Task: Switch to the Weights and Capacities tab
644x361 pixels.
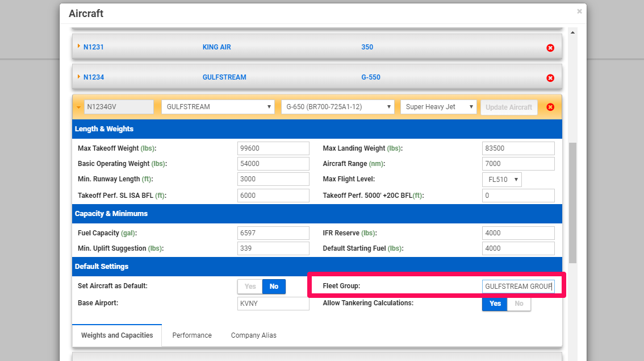Action: pyautogui.click(x=117, y=335)
